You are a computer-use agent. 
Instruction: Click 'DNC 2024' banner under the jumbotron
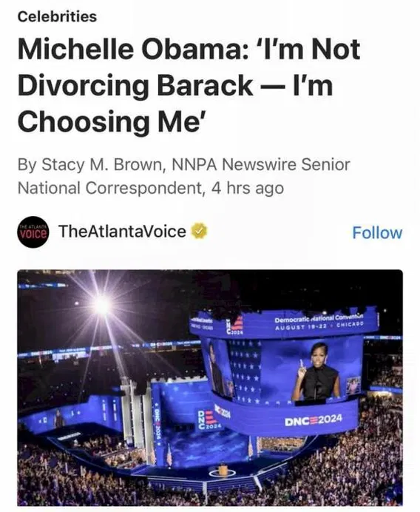coord(314,420)
